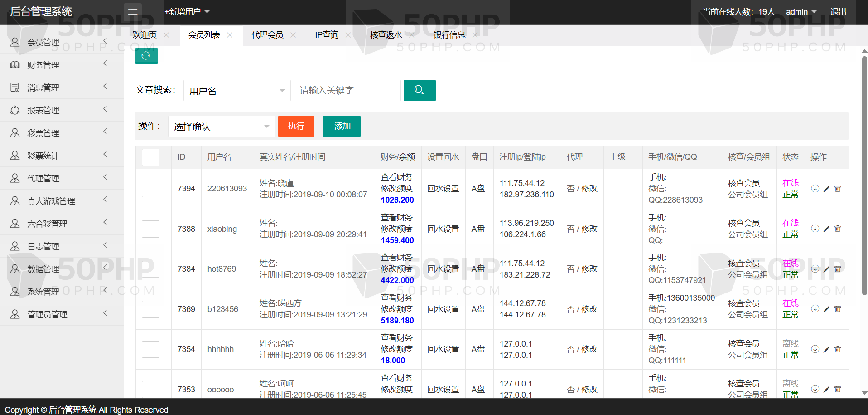This screenshot has width=868, height=415.
Task: Click the trash icon for user b123456
Action: click(838, 309)
